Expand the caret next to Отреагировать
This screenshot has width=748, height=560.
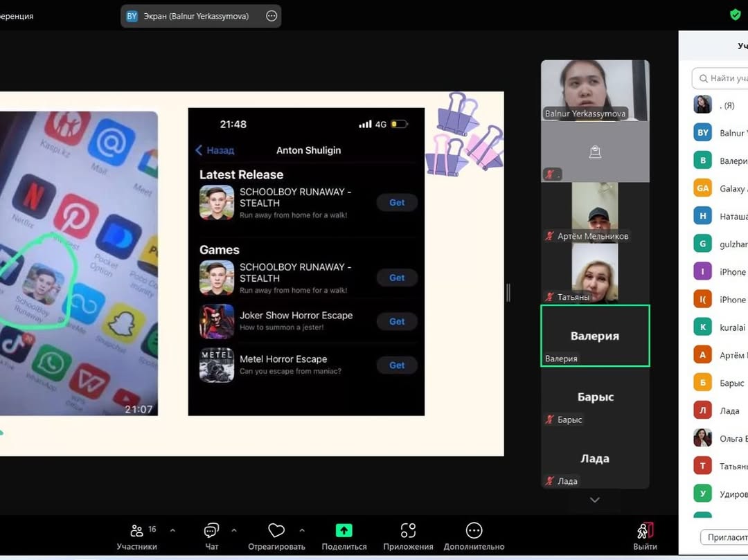(301, 530)
